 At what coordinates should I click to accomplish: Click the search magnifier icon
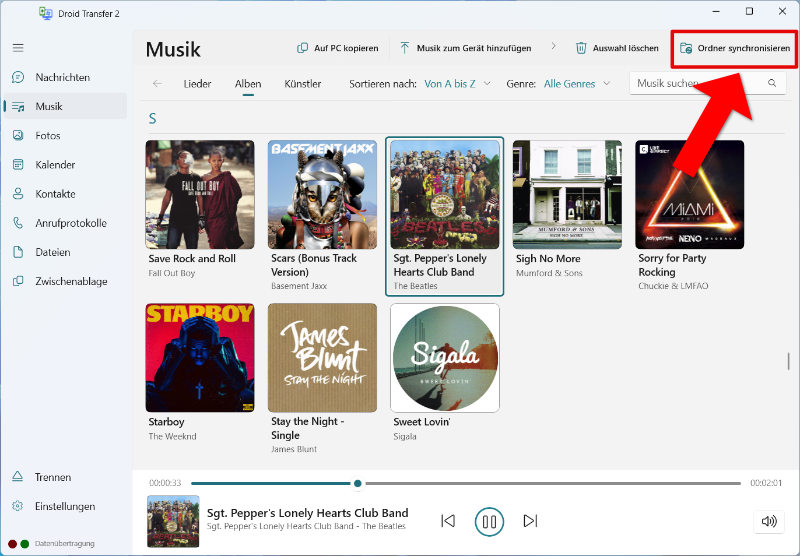772,83
